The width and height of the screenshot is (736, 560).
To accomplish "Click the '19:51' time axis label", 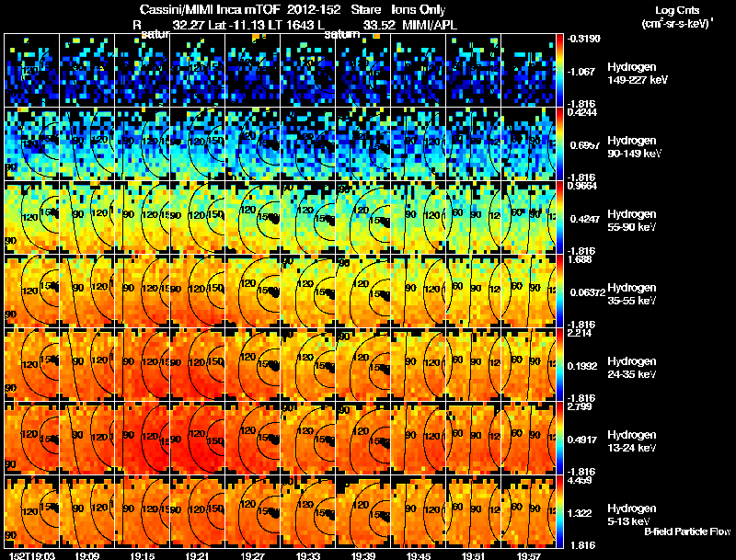I will [x=474, y=555].
